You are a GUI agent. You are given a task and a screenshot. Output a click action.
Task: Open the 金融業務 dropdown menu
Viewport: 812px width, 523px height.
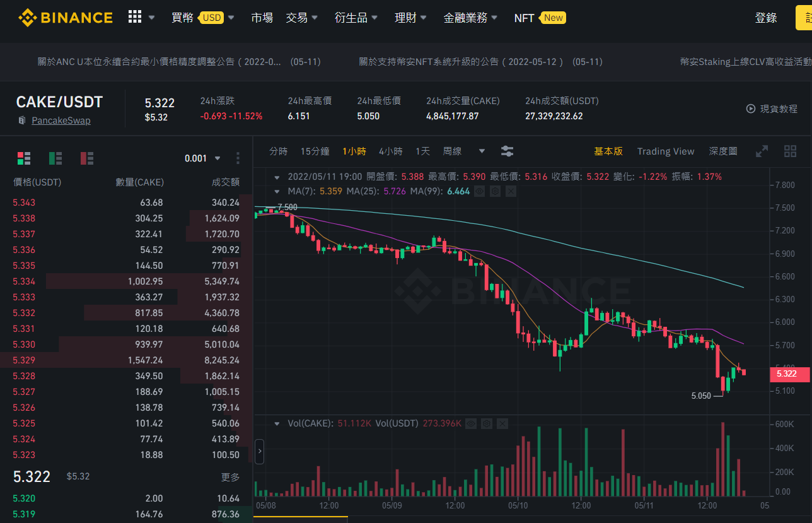[x=471, y=18]
